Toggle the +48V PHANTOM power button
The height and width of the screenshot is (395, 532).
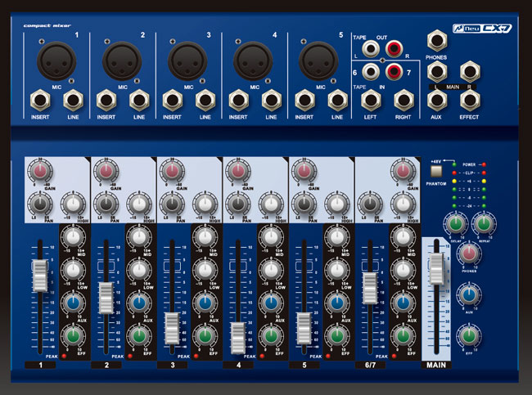[x=436, y=172]
